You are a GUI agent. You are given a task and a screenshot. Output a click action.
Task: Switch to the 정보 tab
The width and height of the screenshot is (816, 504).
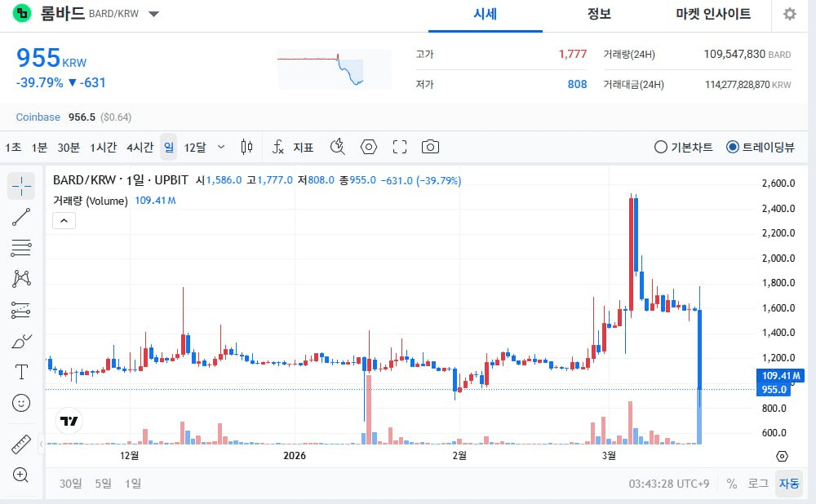coord(599,14)
